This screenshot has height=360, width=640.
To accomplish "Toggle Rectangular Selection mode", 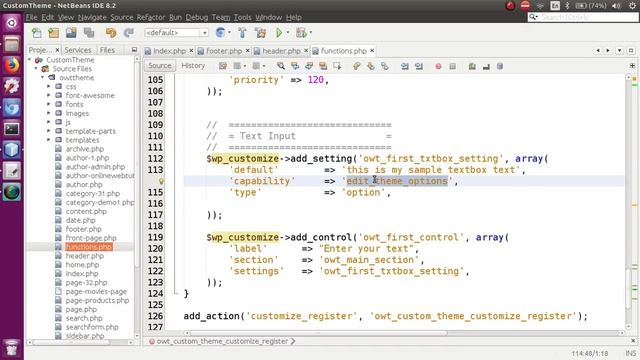I will click(x=337, y=66).
